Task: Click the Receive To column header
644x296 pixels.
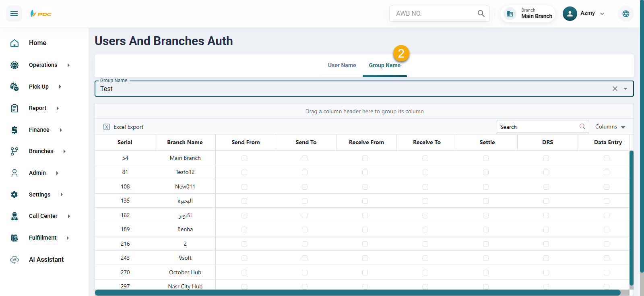Action: click(427, 142)
